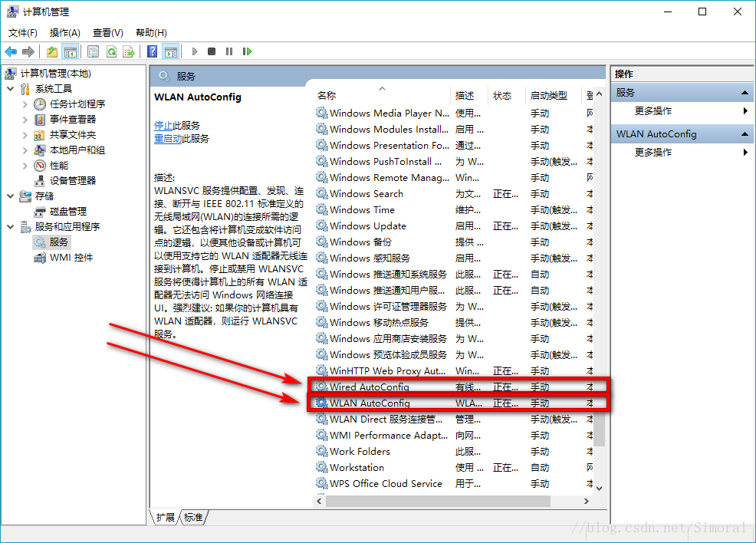Collapse the 存储 tree node
Viewport: 756px width, 543px height.
coord(11,196)
